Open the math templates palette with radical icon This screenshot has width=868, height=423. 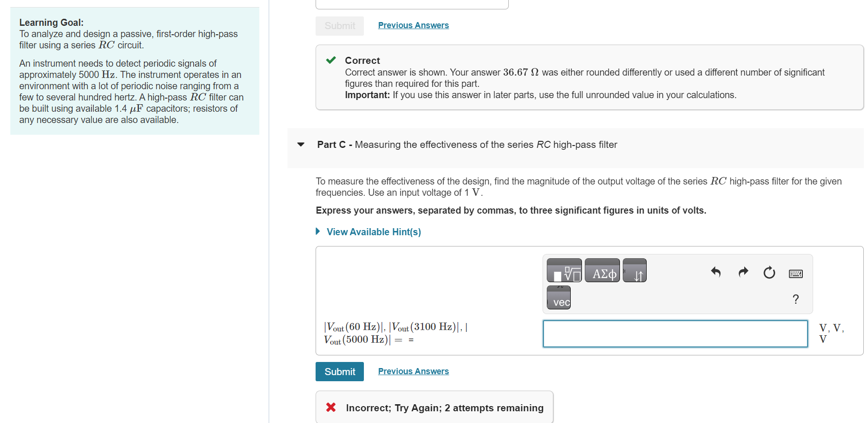point(564,270)
